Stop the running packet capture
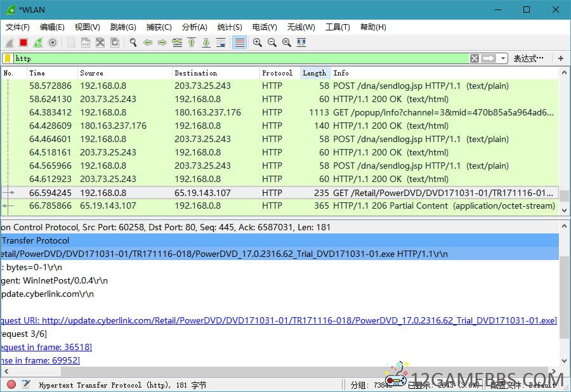 pos(23,42)
